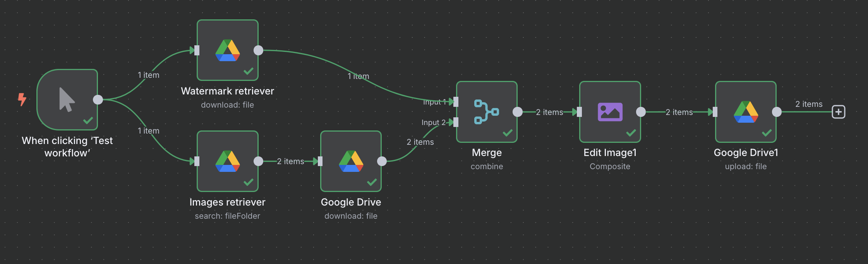The width and height of the screenshot is (868, 264).
Task: Click the 'Google Drive1' node label
Action: [x=746, y=153]
